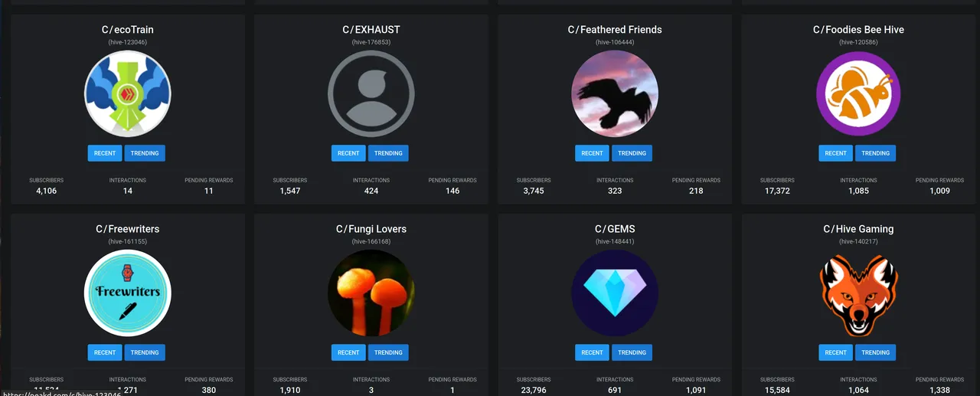Screen dimensions: 980x396
Task: Click the Fungi Lovers mushroom avatar
Action: point(371,293)
